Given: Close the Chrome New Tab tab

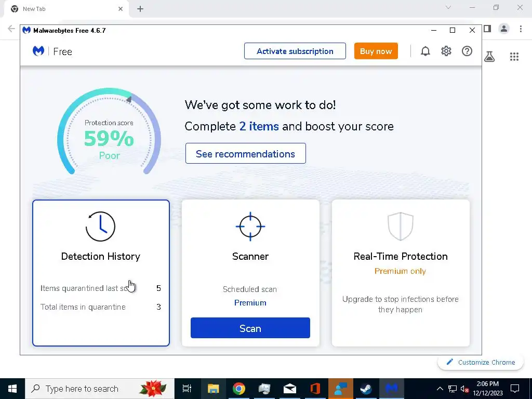Looking at the screenshot, I should click(121, 9).
